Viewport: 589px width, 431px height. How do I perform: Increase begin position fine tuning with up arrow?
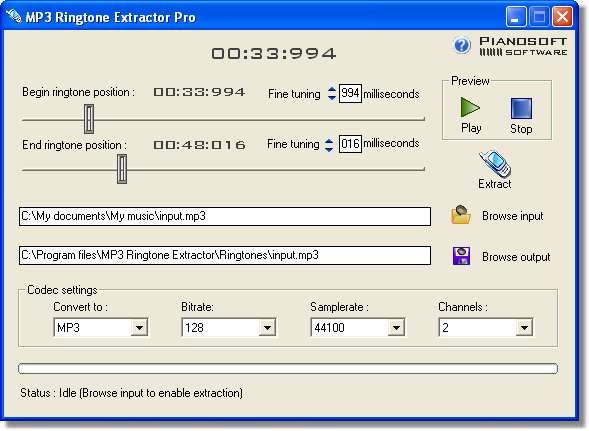click(331, 89)
